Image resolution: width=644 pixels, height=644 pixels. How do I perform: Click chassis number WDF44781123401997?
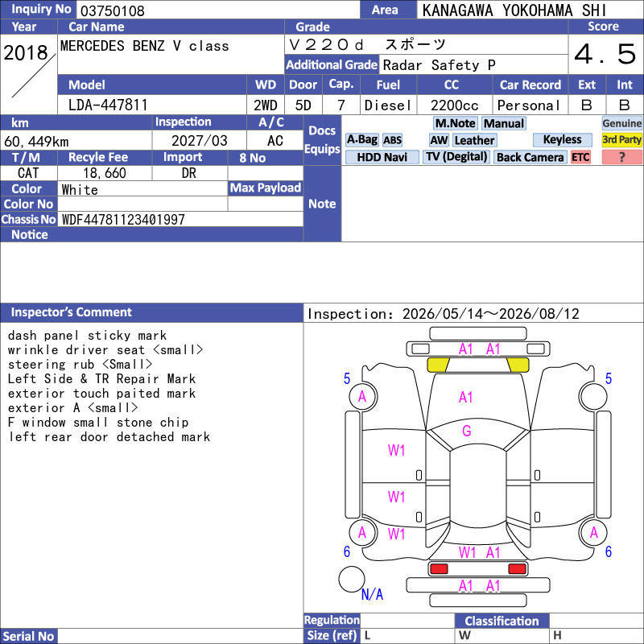pos(123,220)
